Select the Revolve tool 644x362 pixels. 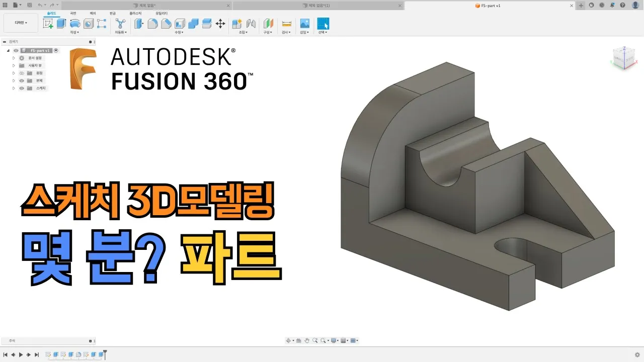[75, 24]
